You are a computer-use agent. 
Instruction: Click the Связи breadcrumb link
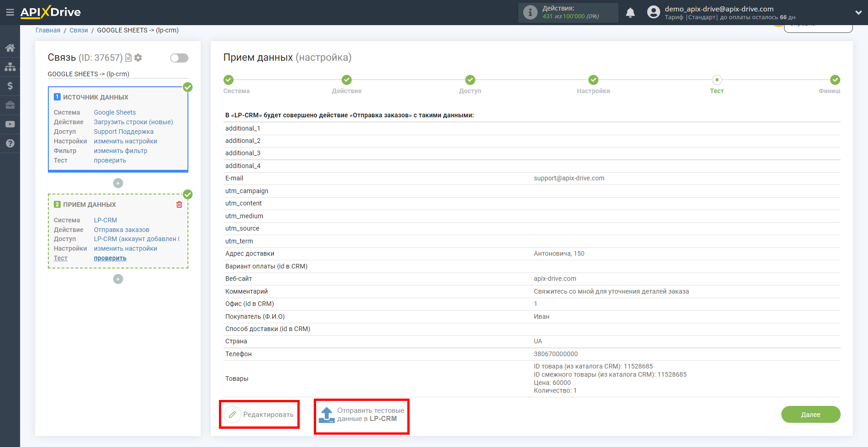click(78, 30)
